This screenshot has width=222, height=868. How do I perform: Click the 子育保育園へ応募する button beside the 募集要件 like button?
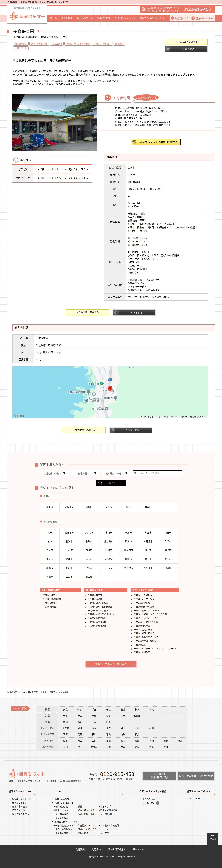tap(87, 312)
